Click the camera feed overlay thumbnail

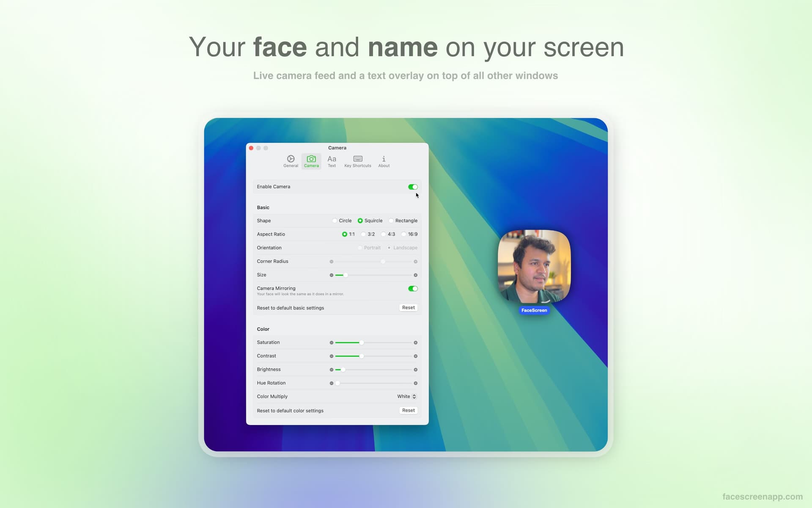pyautogui.click(x=534, y=266)
